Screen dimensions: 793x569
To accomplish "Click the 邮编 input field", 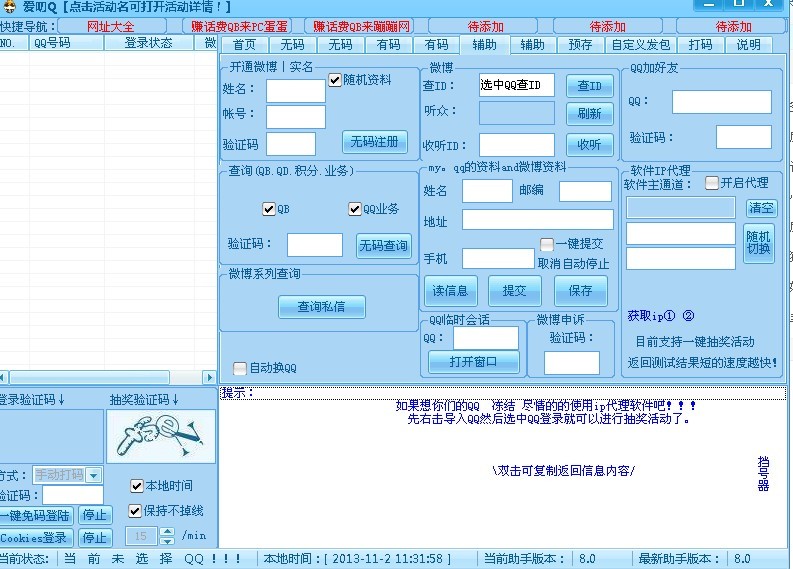I will pos(585,192).
